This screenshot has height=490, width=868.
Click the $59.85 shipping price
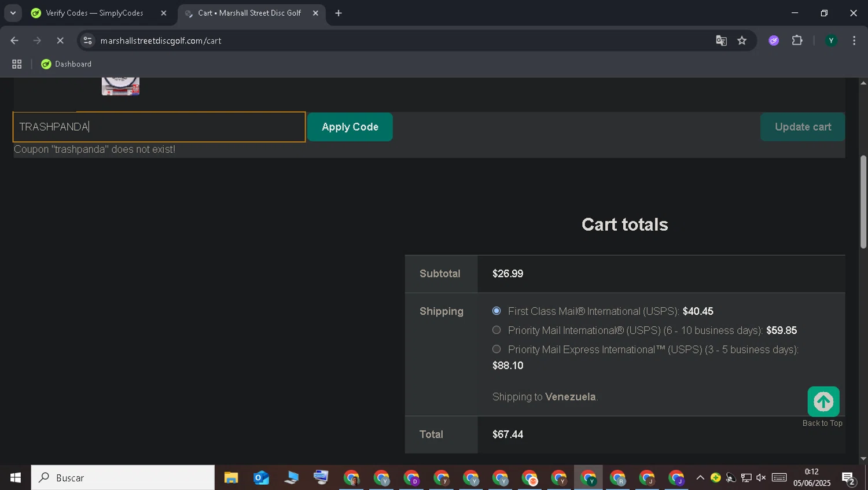point(781,330)
